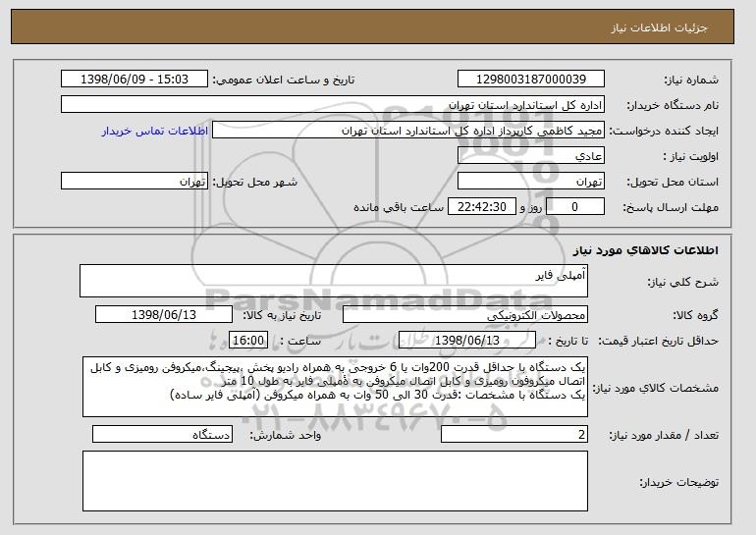Click the ساعت field 16:00
756x535 pixels.
coord(248,341)
